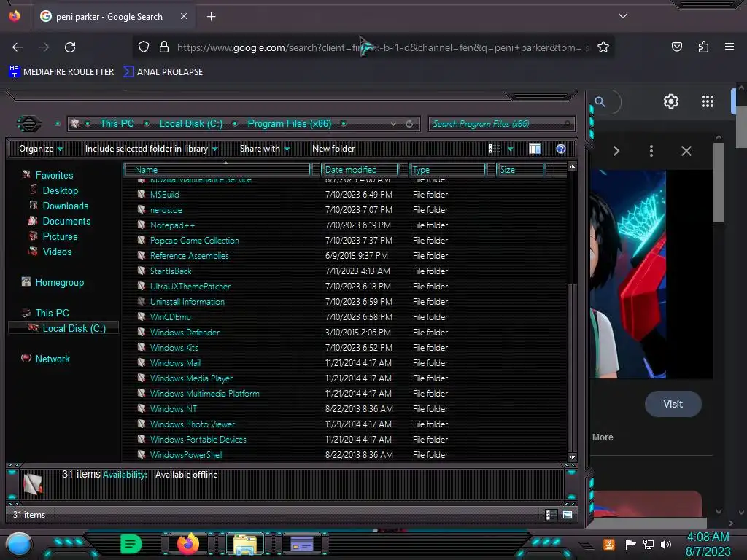Expand address bar history dropdown
The image size is (747, 560).
[393, 124]
